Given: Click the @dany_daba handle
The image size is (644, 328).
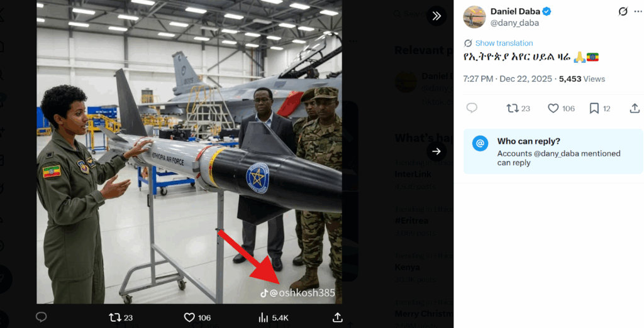Looking at the screenshot, I should 514,23.
